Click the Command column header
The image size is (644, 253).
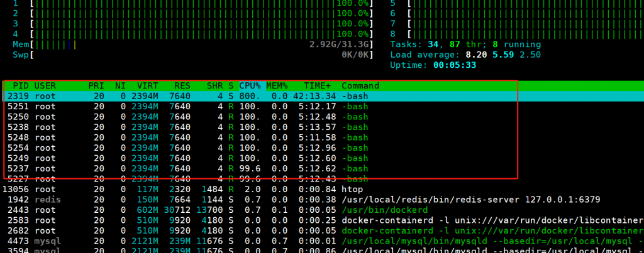tap(360, 85)
